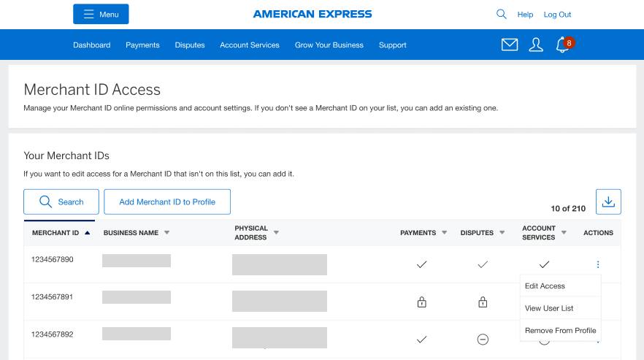
Task: Click the 10 of 210 count
Action: pos(568,208)
